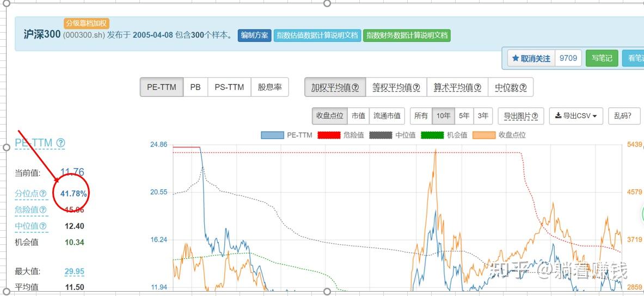
Task: Click the 分级靠档加权 orange tag
Action: 87,23
